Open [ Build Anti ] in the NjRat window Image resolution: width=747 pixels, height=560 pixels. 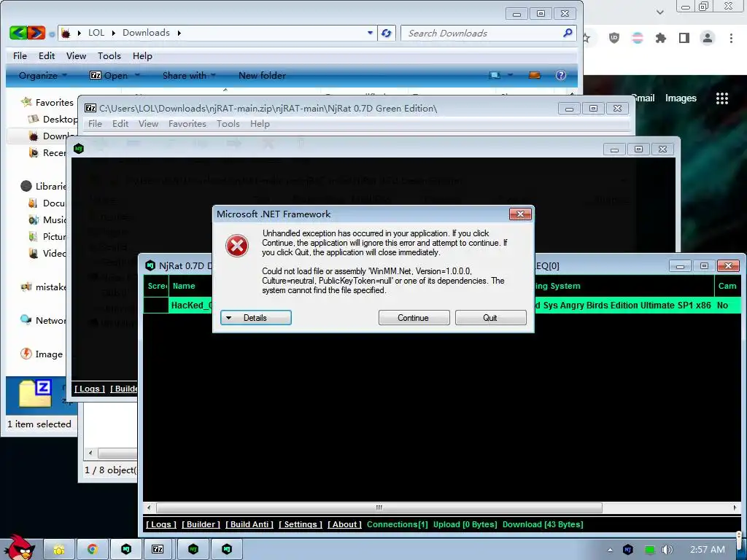[249, 524]
